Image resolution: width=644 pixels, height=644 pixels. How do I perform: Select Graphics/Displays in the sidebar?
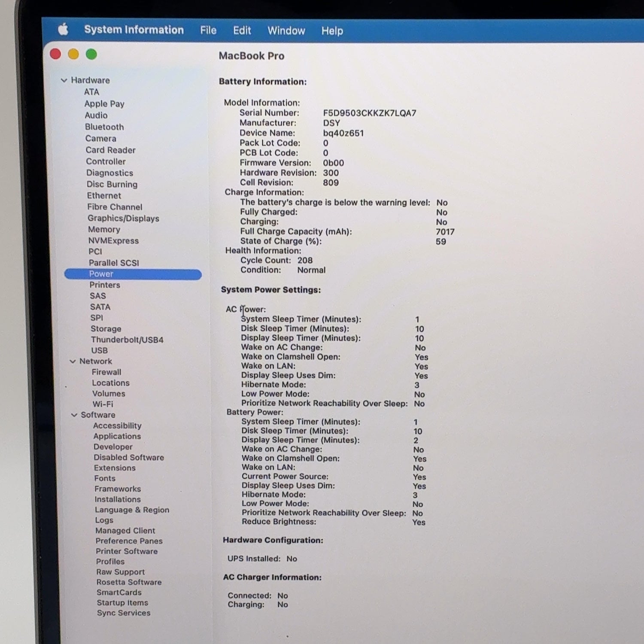click(x=123, y=218)
